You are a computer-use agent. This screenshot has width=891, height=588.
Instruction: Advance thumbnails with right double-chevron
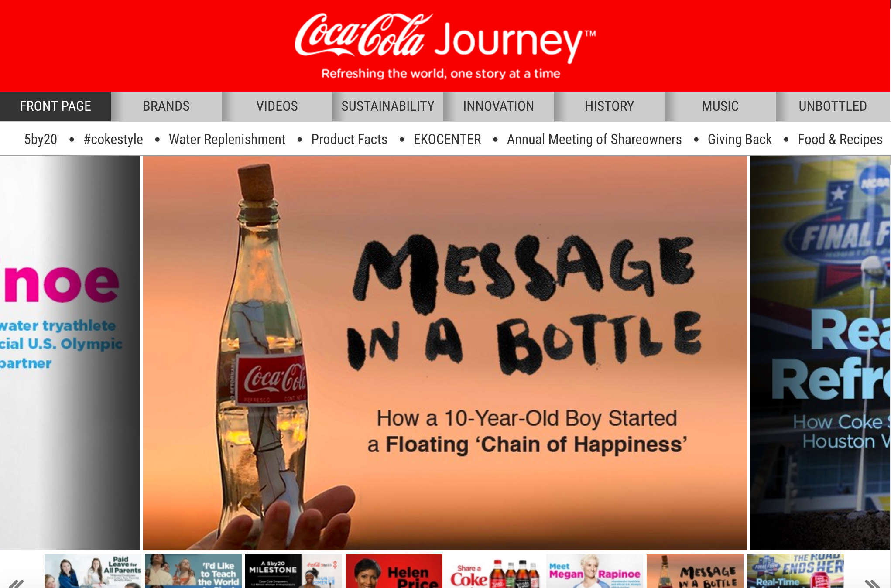(872, 583)
